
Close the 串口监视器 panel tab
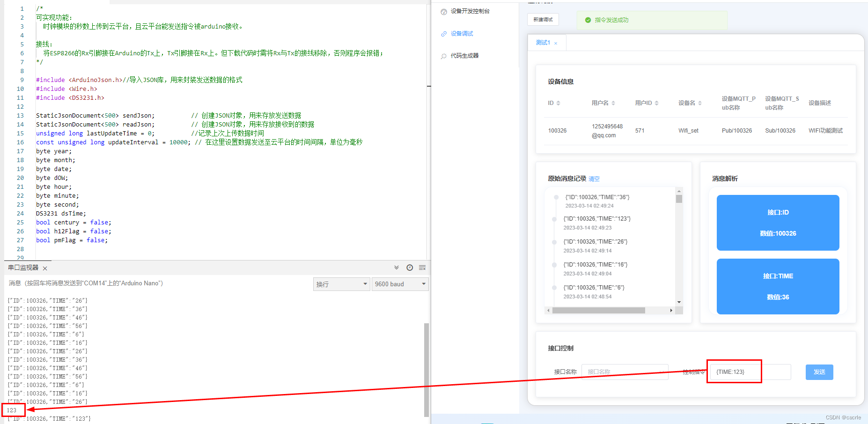click(45, 268)
